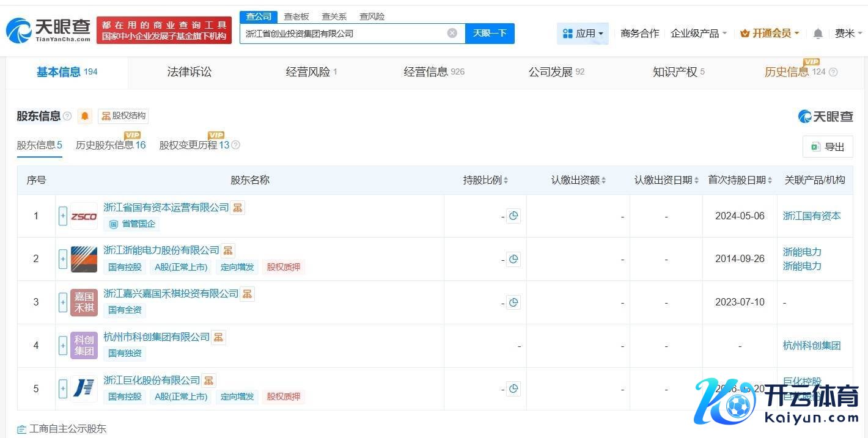
Task: Click the ZSCO company logo
Action: click(x=84, y=216)
